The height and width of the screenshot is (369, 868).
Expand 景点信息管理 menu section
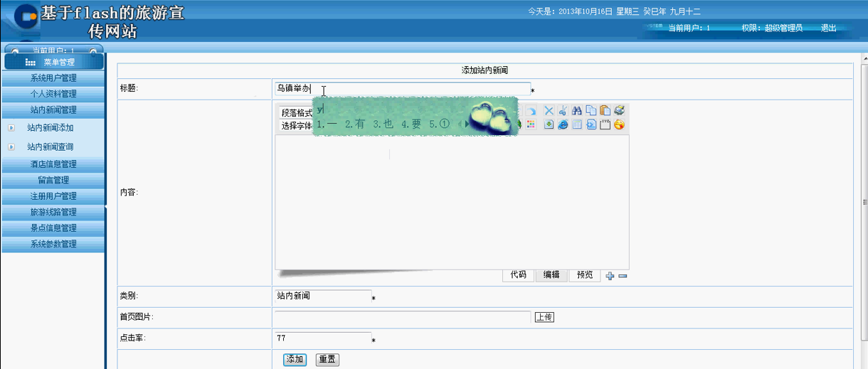coord(53,228)
